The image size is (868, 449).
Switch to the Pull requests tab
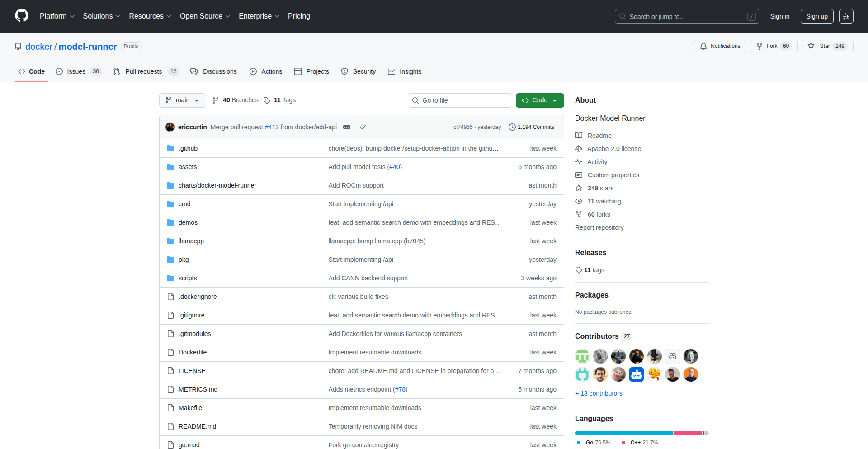point(143,71)
